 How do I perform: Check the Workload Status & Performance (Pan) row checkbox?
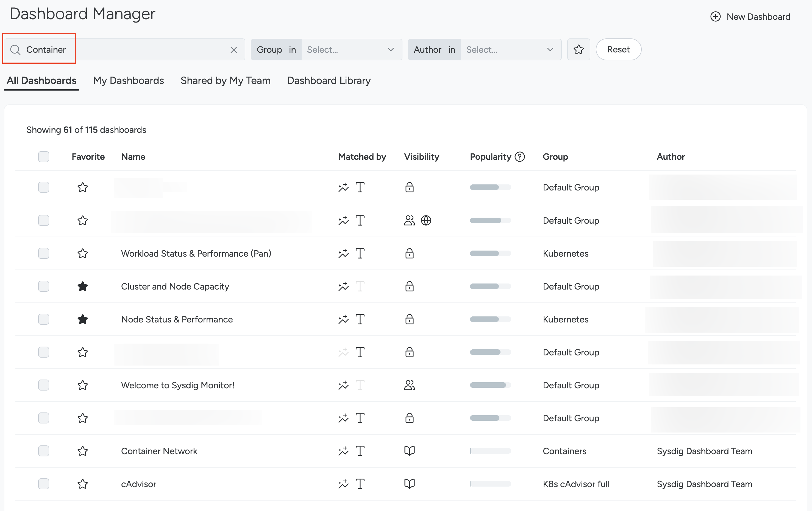43,253
